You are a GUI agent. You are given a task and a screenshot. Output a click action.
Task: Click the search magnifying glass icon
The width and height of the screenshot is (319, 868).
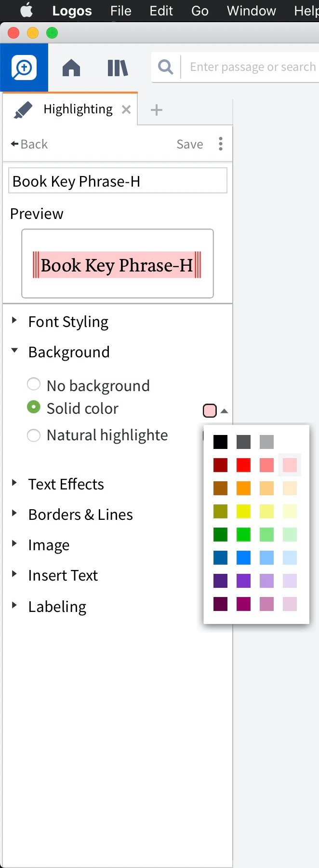165,67
